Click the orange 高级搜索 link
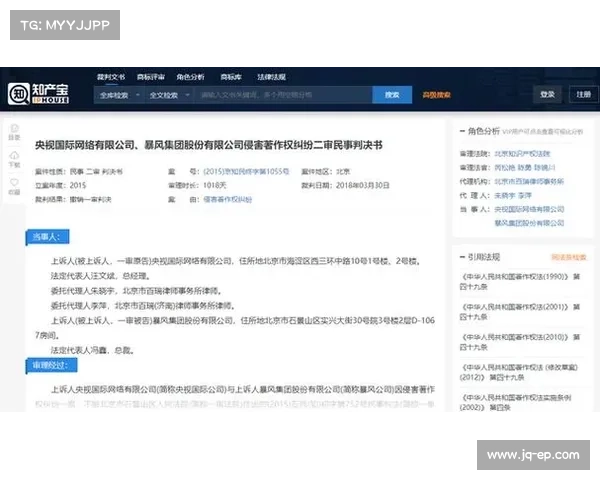 (x=436, y=95)
